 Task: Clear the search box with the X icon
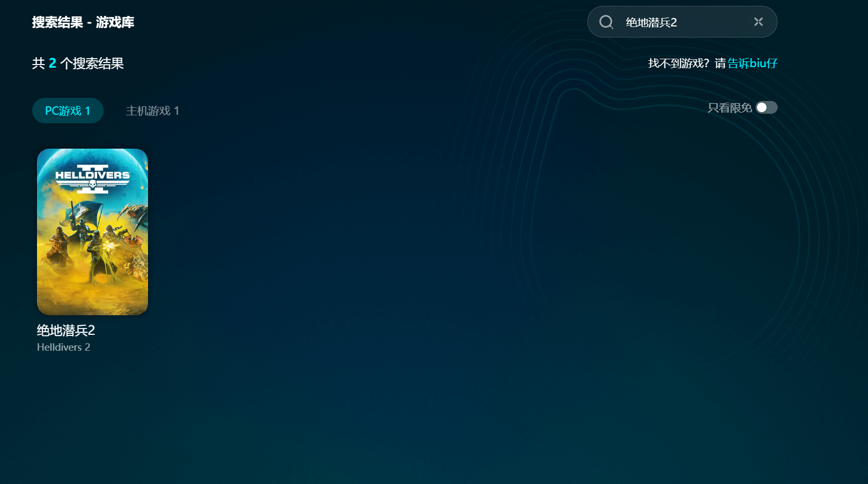[x=759, y=22]
